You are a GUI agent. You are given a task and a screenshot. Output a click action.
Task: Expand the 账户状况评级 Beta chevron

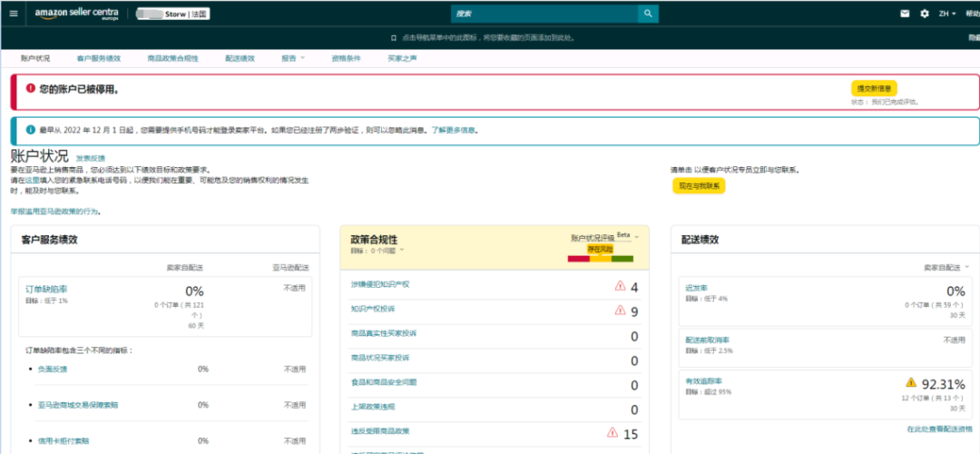pos(637,237)
